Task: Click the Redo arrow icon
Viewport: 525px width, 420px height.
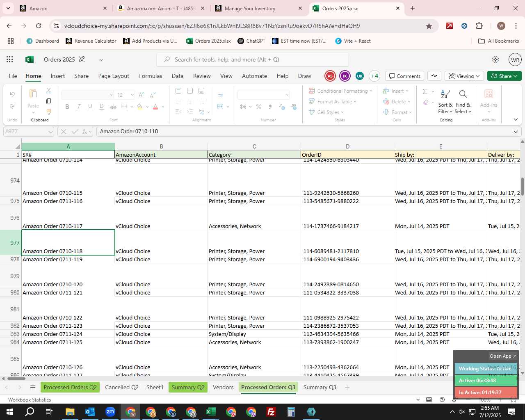Action: (x=12, y=106)
